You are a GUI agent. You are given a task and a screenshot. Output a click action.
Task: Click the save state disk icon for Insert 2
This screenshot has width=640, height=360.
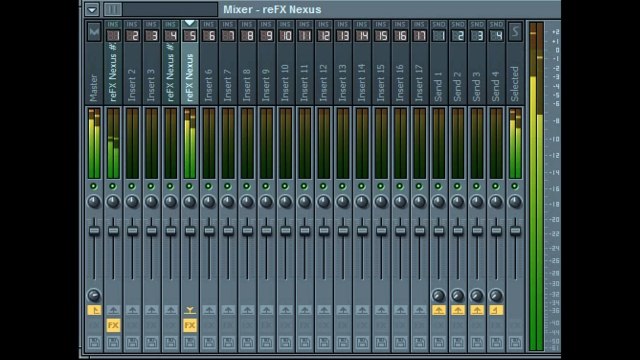point(132,342)
